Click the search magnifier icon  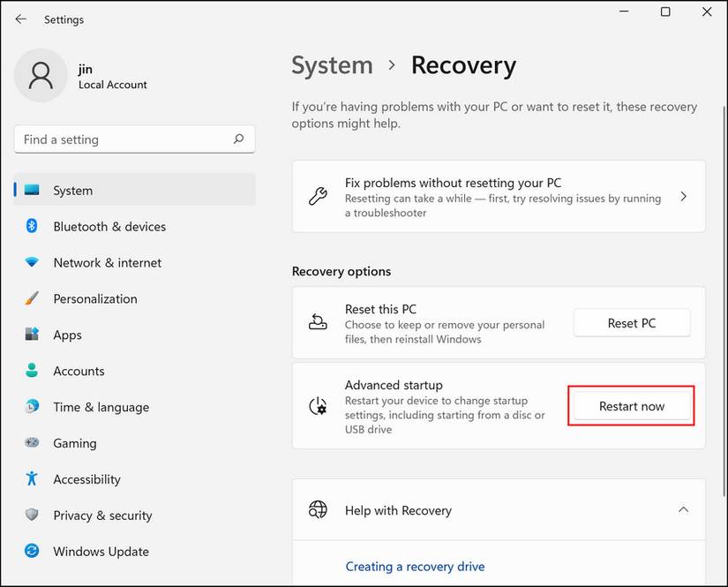tap(238, 139)
